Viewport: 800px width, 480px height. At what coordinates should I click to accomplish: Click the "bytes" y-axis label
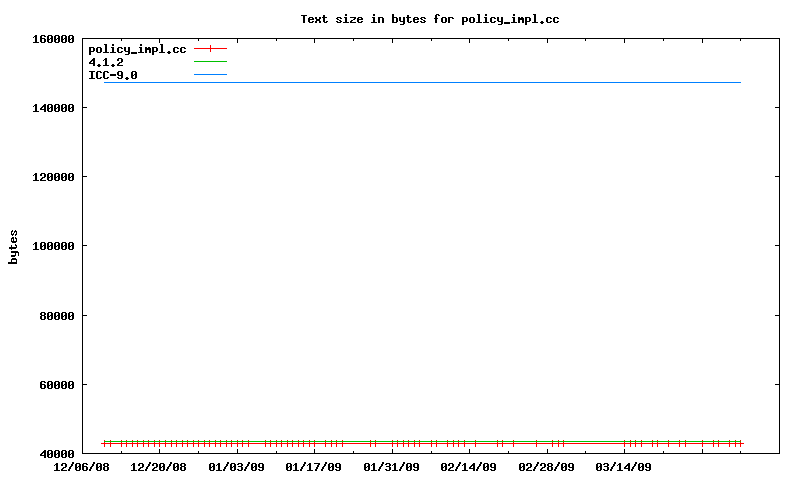(x=13, y=246)
